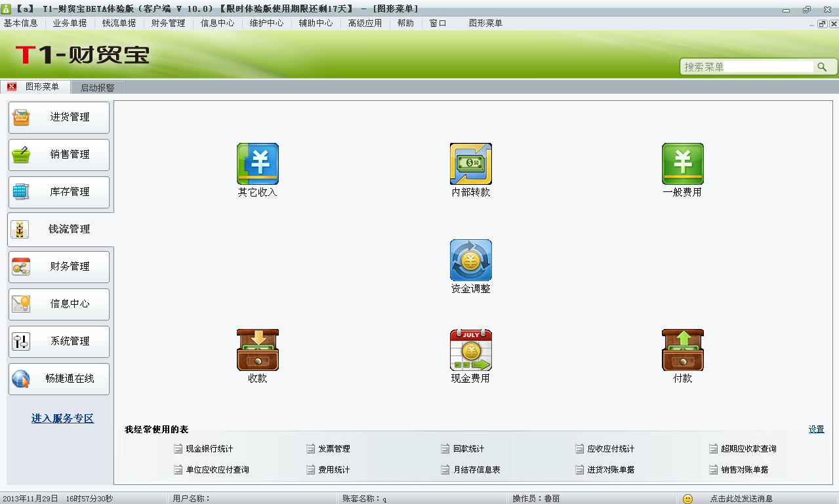This screenshot has width=839, height=504.
Task: Open the 现金费用 calendar icon
Action: point(470,350)
